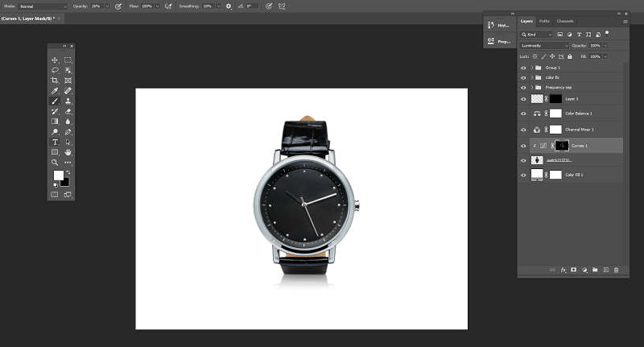
Task: Open smoothing options gear
Action: (229, 6)
